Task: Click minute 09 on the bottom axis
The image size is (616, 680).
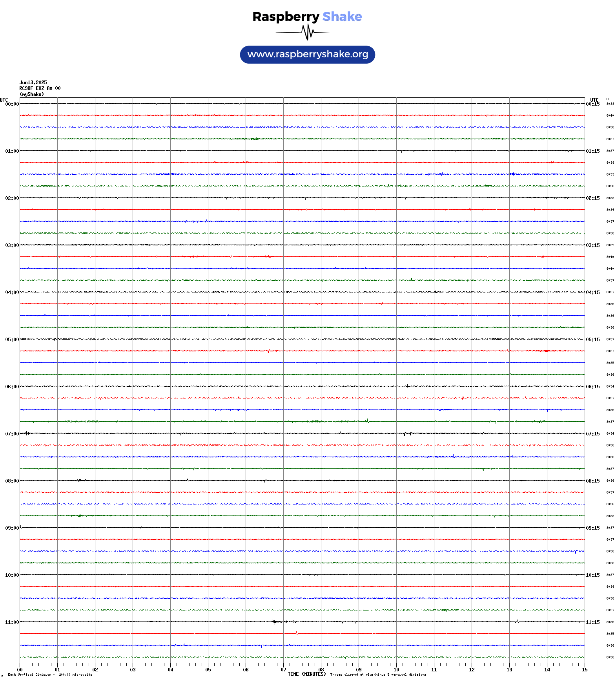Action: tap(359, 670)
